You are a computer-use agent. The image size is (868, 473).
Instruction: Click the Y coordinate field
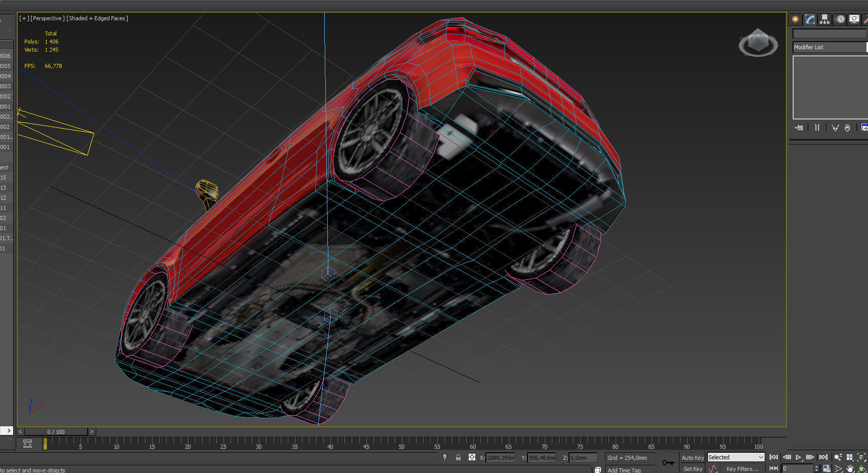click(542, 458)
